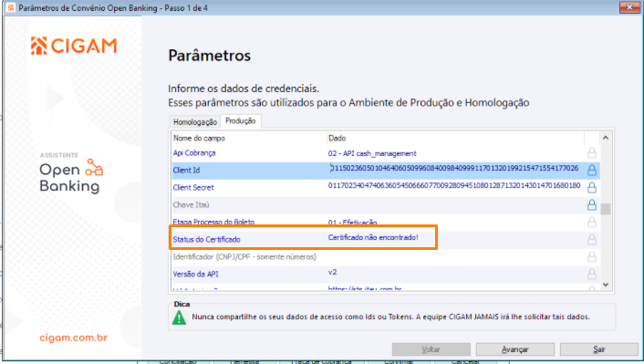644x364 pixels.
Task: Click the window title bar app icon
Action: [11, 7]
